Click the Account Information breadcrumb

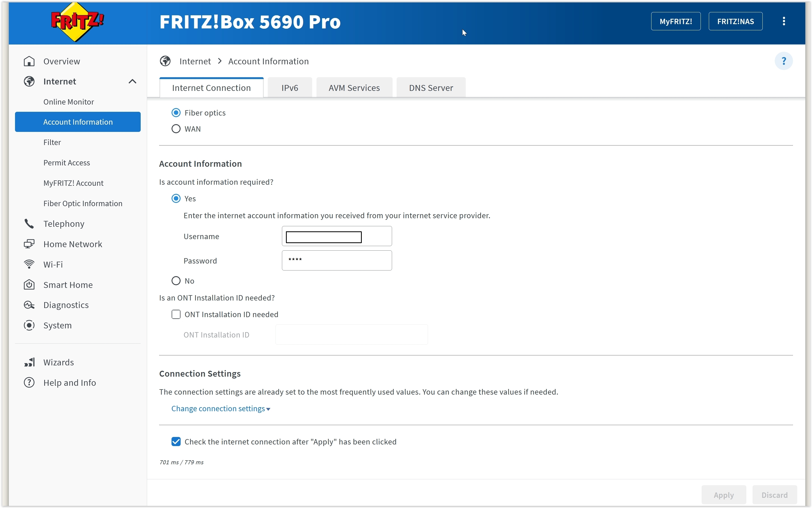tap(268, 61)
